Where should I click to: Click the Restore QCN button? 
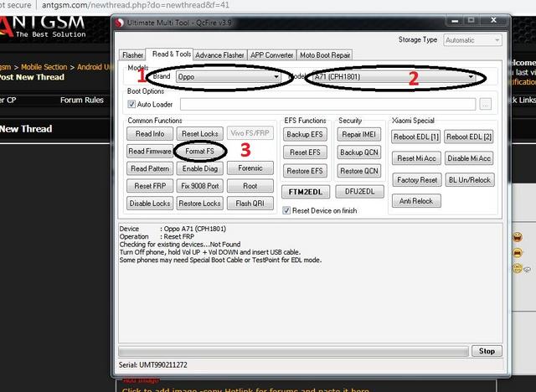point(359,171)
